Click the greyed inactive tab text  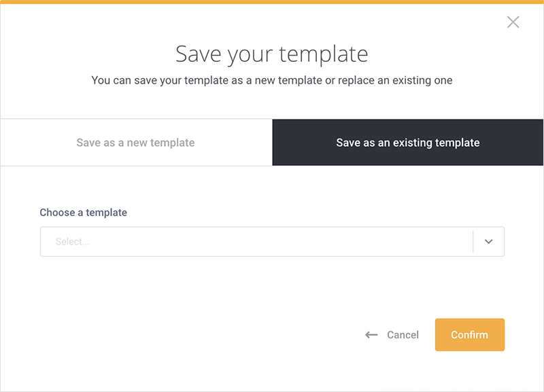135,143
